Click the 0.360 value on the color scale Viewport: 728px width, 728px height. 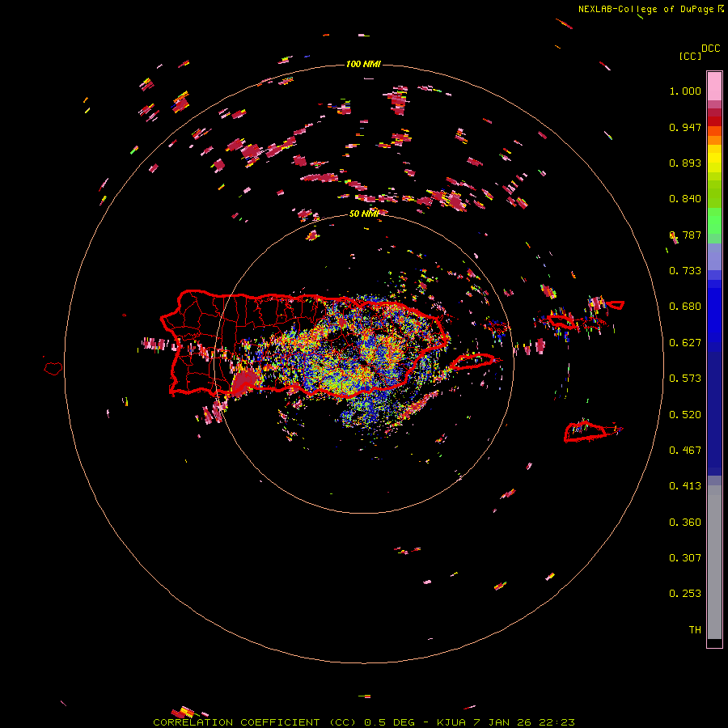point(685,523)
